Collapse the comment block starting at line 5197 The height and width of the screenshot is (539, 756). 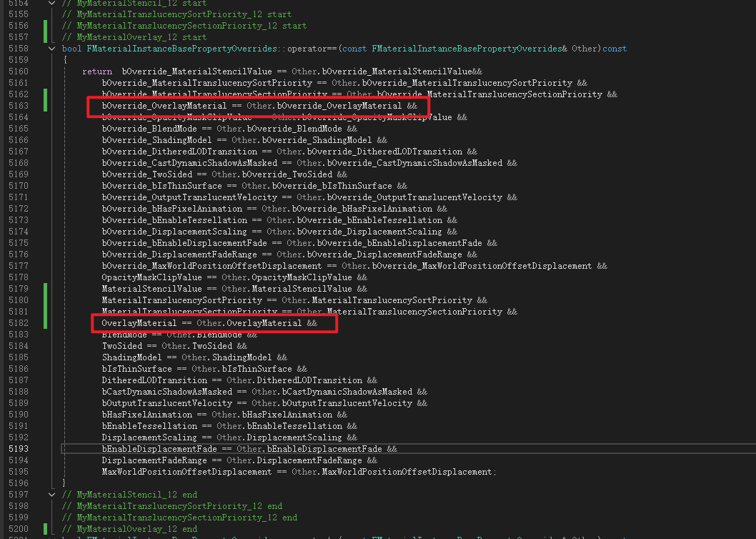pos(51,495)
